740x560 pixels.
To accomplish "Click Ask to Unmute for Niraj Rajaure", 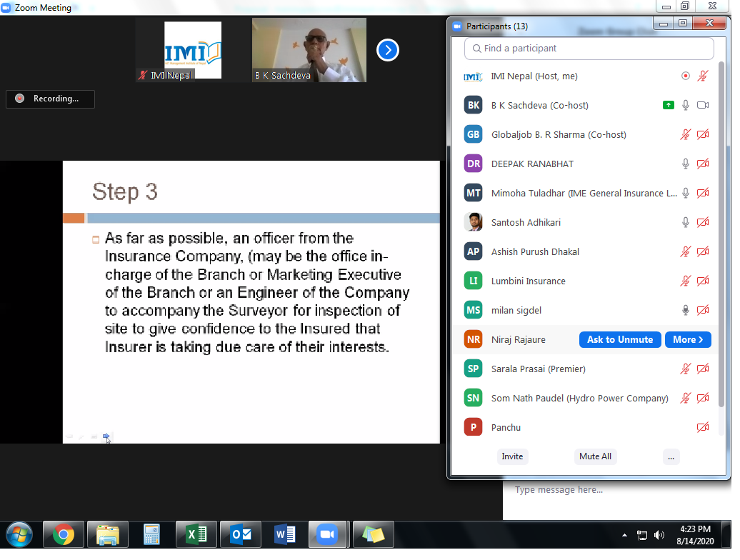I will click(x=620, y=339).
